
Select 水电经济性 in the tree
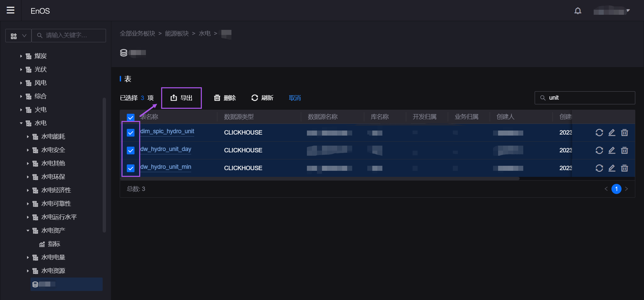point(56,190)
